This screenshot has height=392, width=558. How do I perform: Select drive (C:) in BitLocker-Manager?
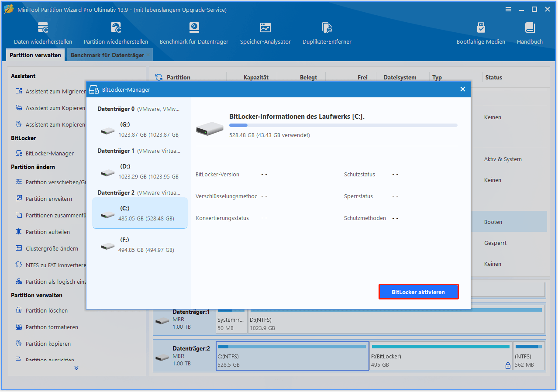click(140, 213)
